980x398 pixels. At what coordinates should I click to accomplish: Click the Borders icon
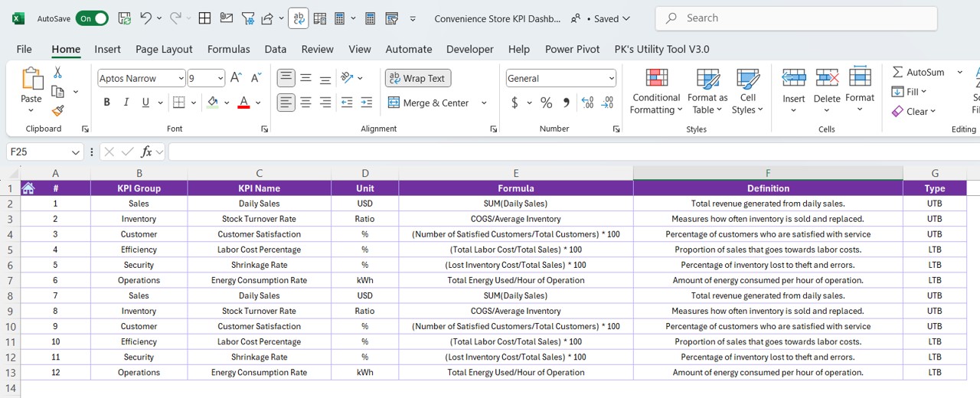tap(178, 103)
